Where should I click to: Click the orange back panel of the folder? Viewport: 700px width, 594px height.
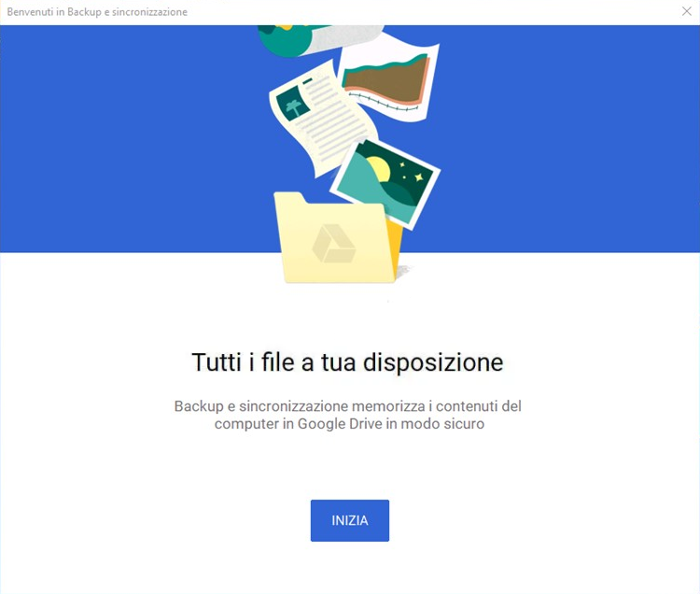tap(394, 247)
